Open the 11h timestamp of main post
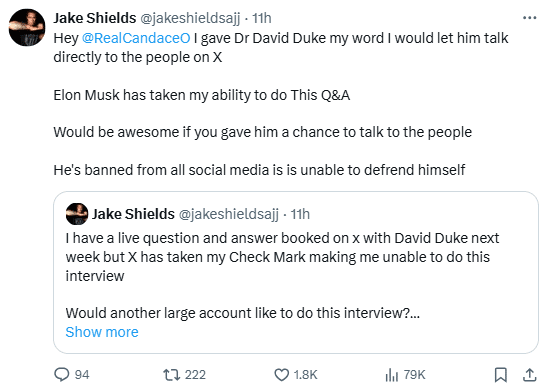Viewport: 546px width, 387px height. point(262,18)
